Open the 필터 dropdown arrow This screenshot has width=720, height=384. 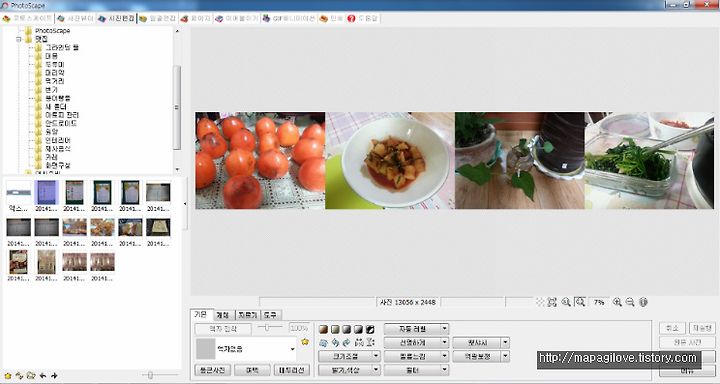444,369
